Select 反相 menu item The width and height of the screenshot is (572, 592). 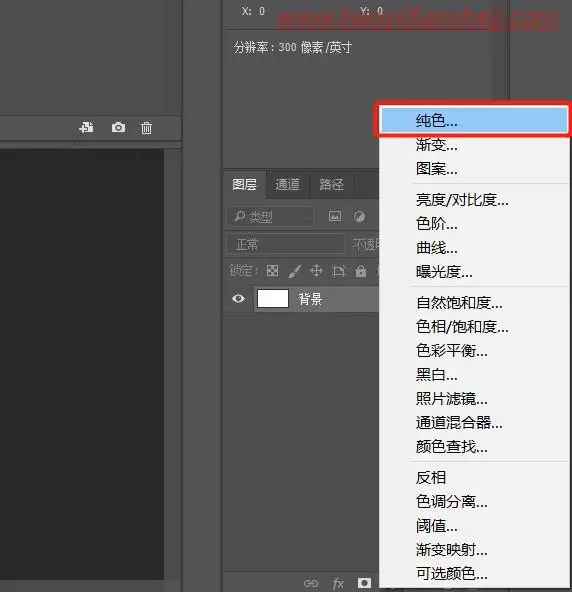coord(474,478)
